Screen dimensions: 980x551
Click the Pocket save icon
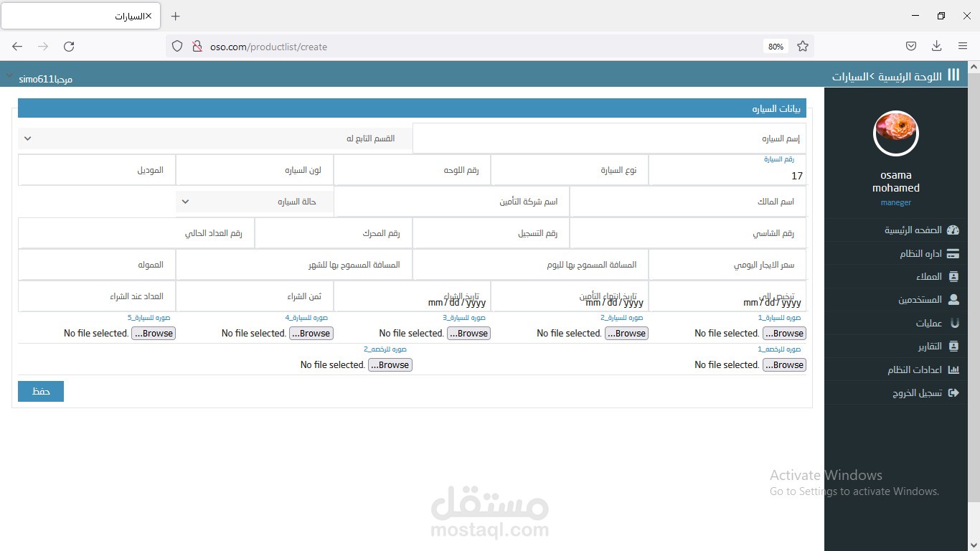click(x=910, y=47)
